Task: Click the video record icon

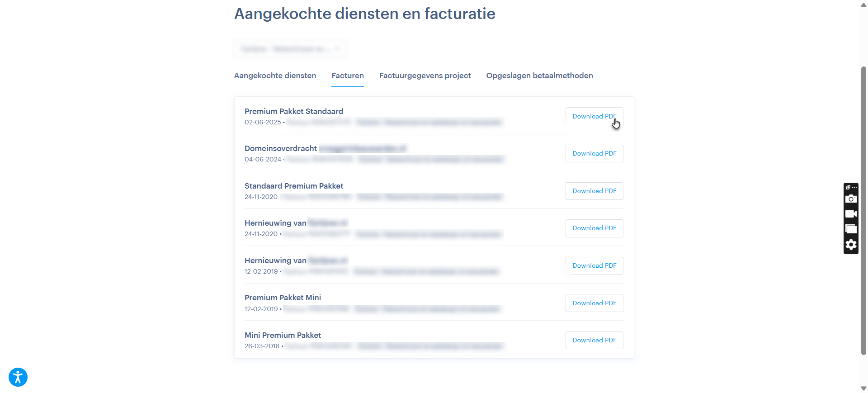Action: click(851, 214)
